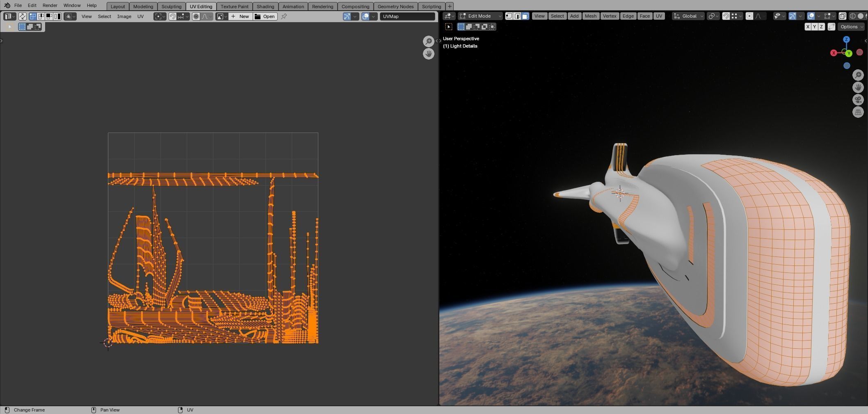Click New image button
This screenshot has height=414, width=868.
[x=240, y=16]
